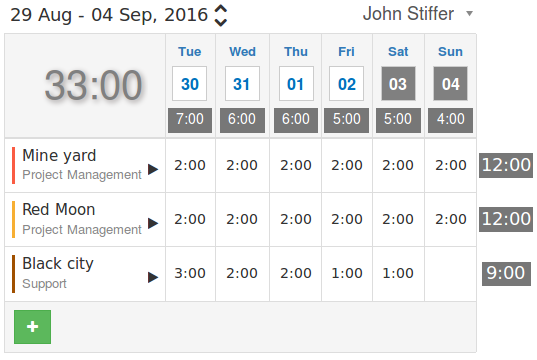Image resolution: width=537 pixels, height=360 pixels.
Task: Click Mine yard red color bar
Action: (13, 165)
